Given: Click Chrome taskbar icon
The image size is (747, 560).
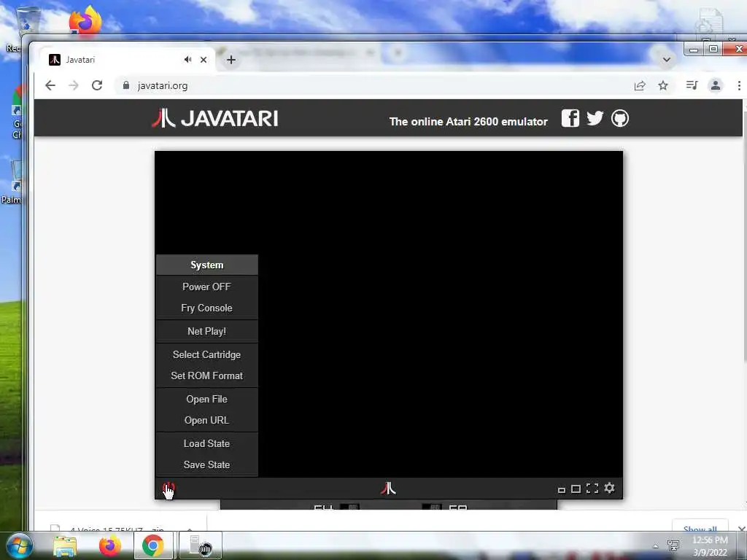Looking at the screenshot, I should click(153, 545).
